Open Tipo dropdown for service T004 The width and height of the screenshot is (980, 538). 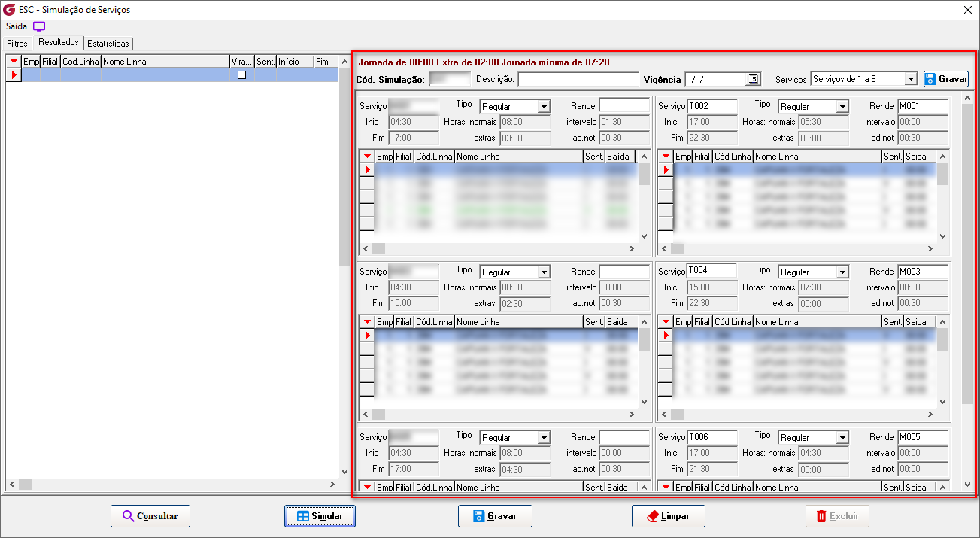(x=842, y=272)
